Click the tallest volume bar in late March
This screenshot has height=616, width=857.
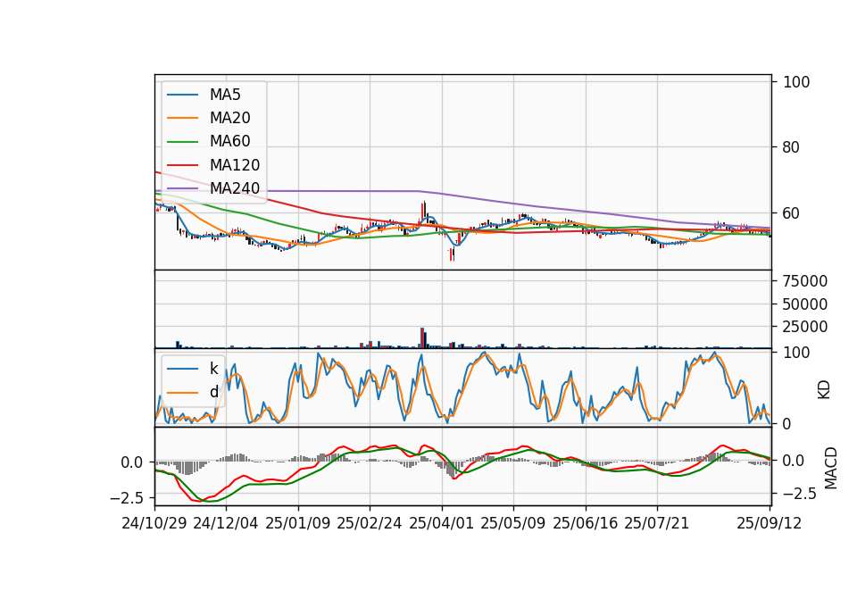point(422,337)
